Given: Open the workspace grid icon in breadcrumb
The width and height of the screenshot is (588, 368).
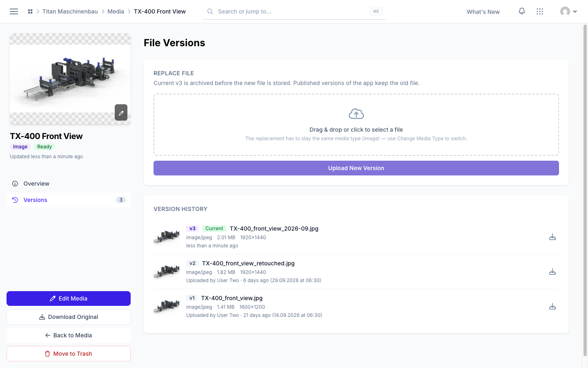Looking at the screenshot, I should click(x=30, y=11).
